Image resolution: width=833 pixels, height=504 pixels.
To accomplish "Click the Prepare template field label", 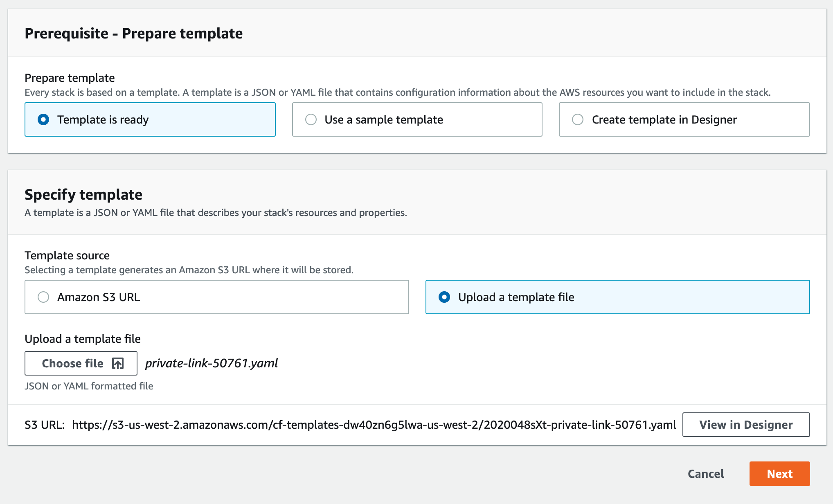I will click(x=70, y=78).
